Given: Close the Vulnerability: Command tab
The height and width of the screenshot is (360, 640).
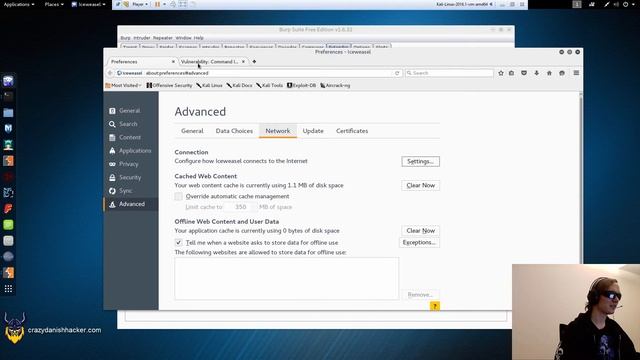Looking at the screenshot, I should [x=243, y=62].
